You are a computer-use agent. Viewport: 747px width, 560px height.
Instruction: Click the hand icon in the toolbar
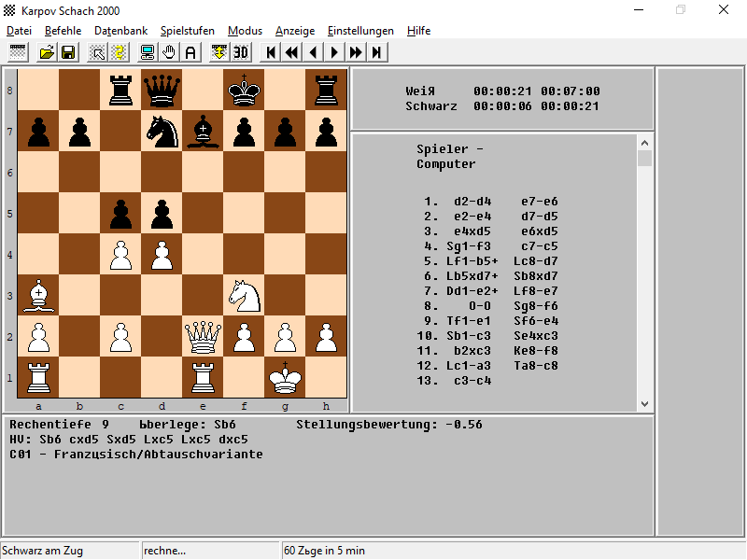click(x=169, y=52)
